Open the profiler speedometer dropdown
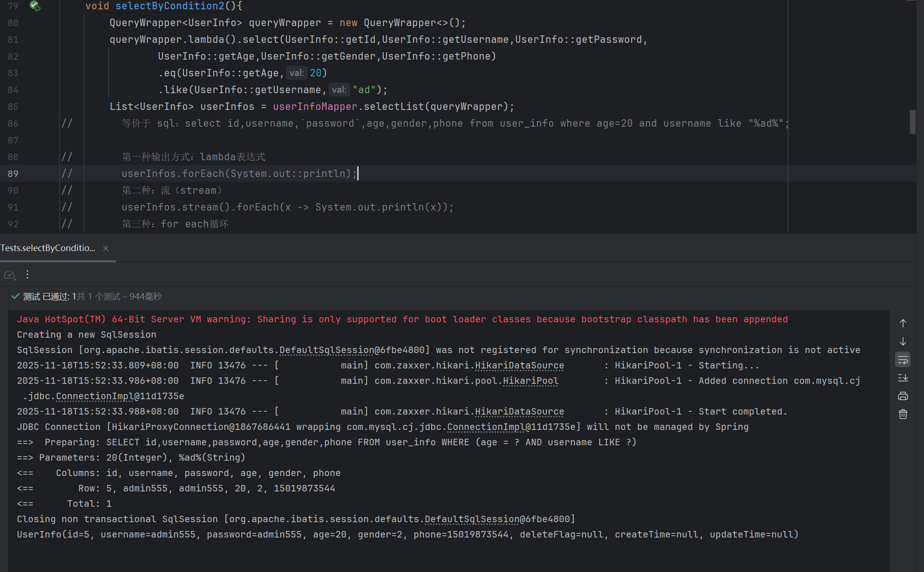Viewport: 924px width, 572px height. coord(10,275)
